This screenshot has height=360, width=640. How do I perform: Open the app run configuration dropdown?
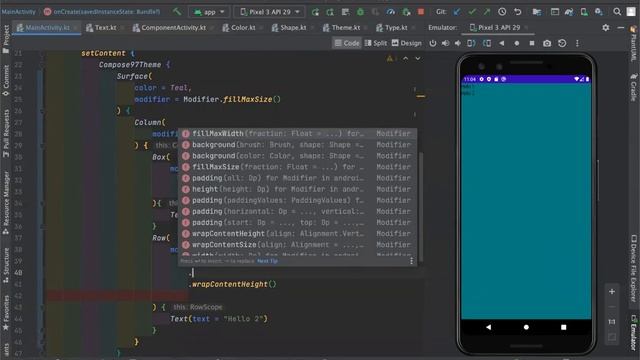[210, 12]
